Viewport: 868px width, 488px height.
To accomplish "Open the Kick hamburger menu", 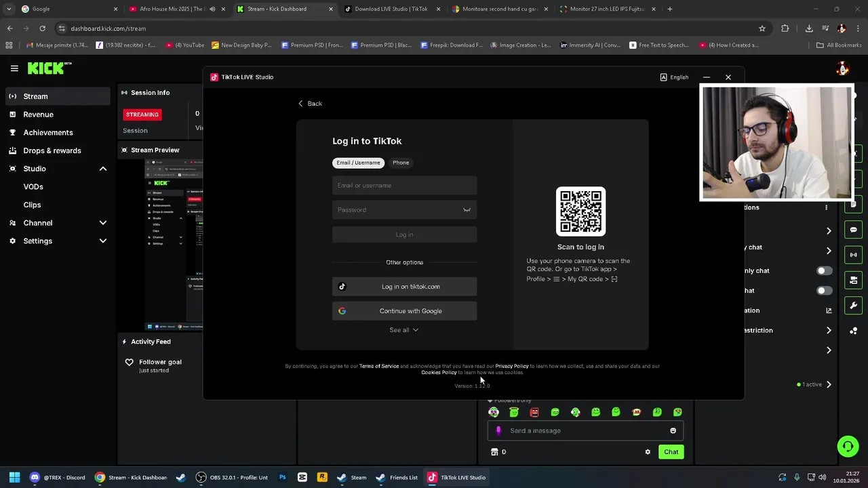I will point(14,68).
